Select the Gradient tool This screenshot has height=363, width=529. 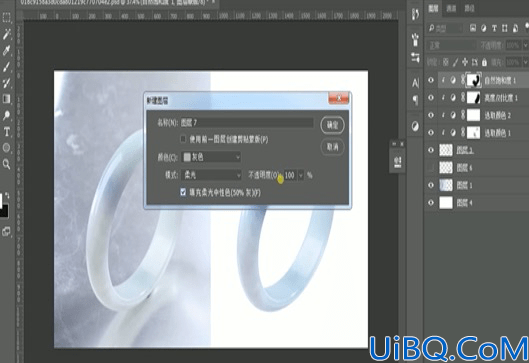6,99
